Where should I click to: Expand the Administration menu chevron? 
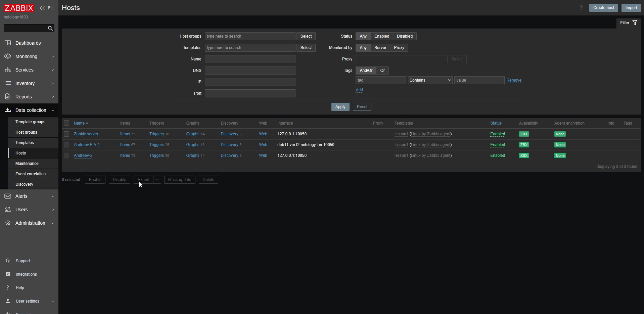tap(53, 223)
